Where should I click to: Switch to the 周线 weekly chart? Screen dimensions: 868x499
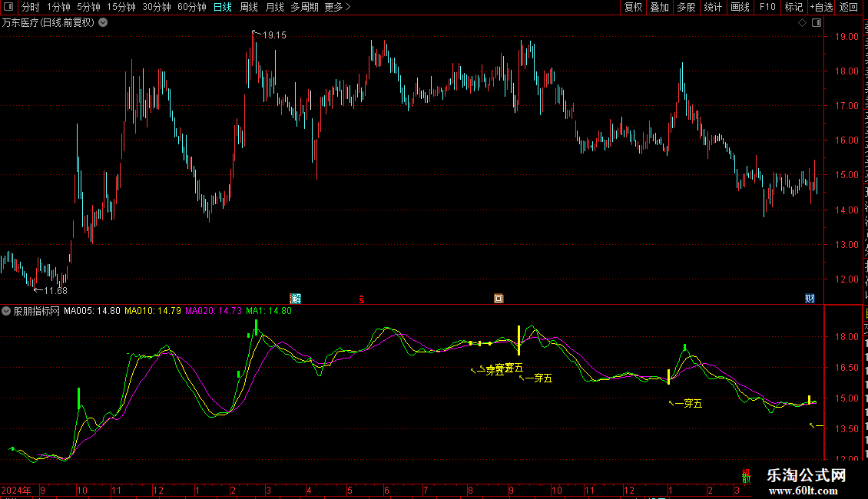point(249,7)
